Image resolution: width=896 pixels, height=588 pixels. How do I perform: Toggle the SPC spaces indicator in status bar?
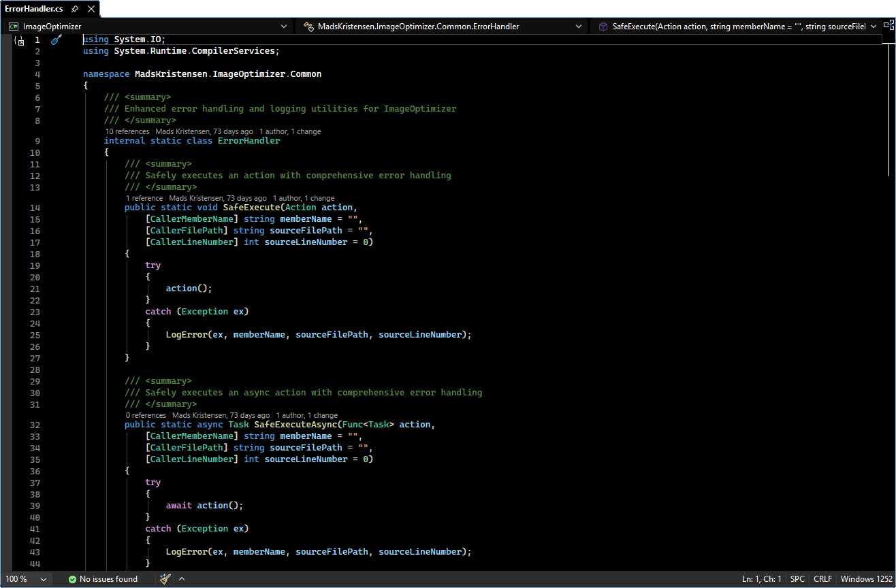coord(797,579)
